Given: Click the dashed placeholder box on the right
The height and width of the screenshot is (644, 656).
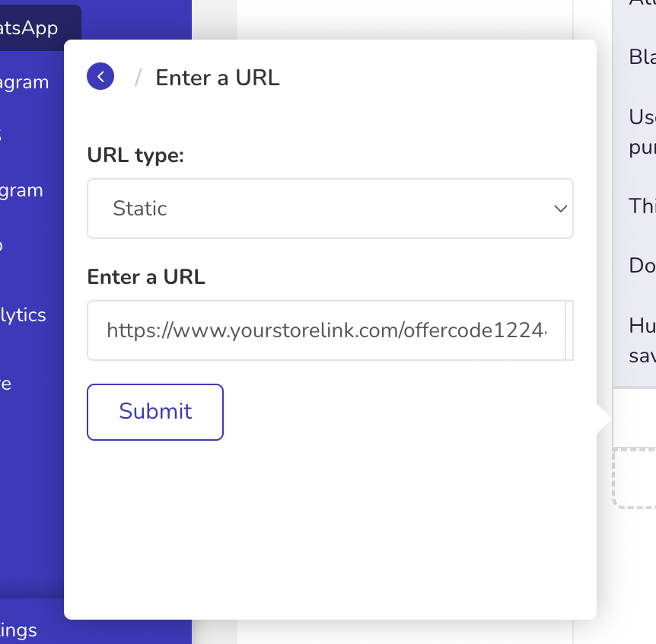Looking at the screenshot, I should coord(634,479).
